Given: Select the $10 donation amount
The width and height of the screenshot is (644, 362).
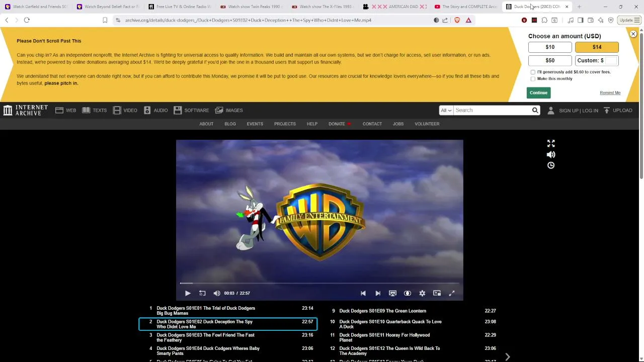Looking at the screenshot, I should 550,47.
